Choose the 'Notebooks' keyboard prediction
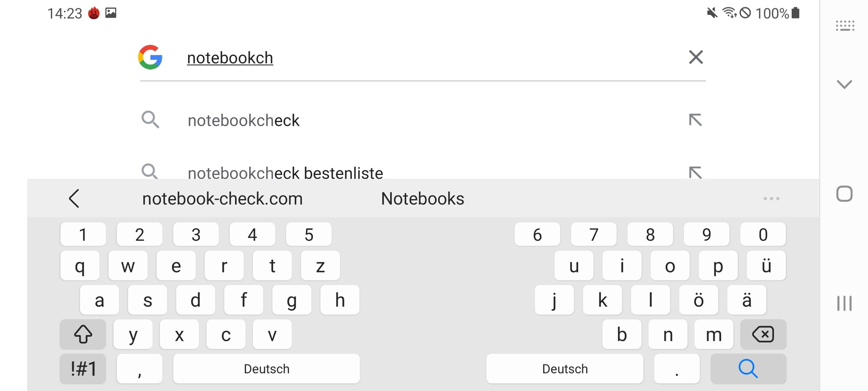This screenshot has width=868, height=391. pos(422,199)
